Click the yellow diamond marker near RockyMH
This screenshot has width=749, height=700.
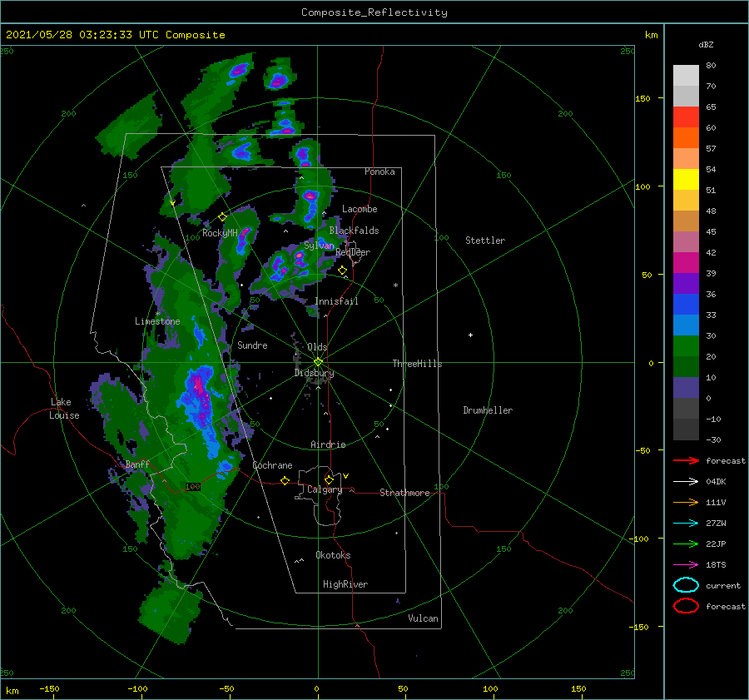click(222, 217)
